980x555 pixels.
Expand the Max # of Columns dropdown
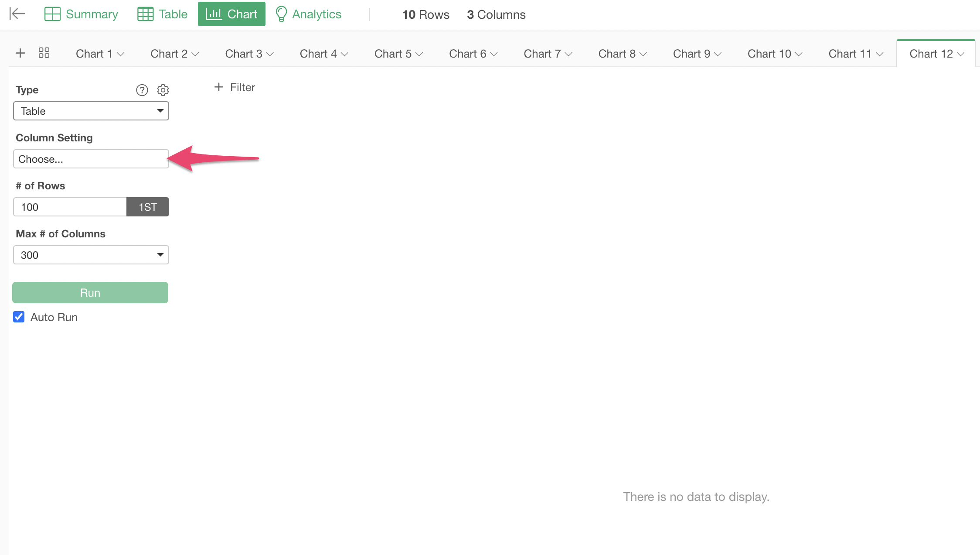(x=91, y=255)
